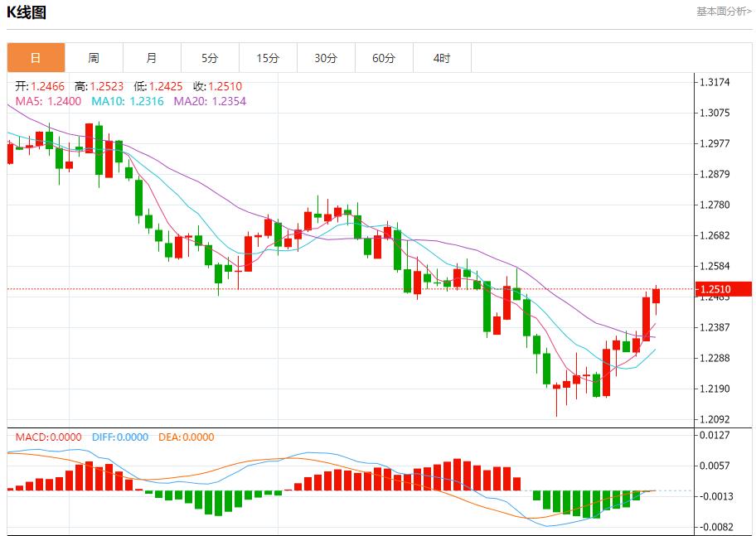Click the K线图 chart title
The height and width of the screenshot is (536, 756).
coord(27,12)
